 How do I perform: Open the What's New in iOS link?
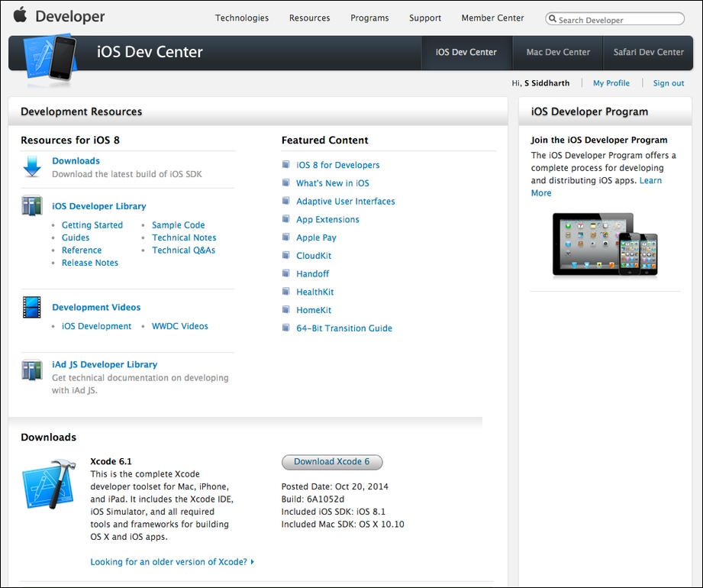[333, 183]
